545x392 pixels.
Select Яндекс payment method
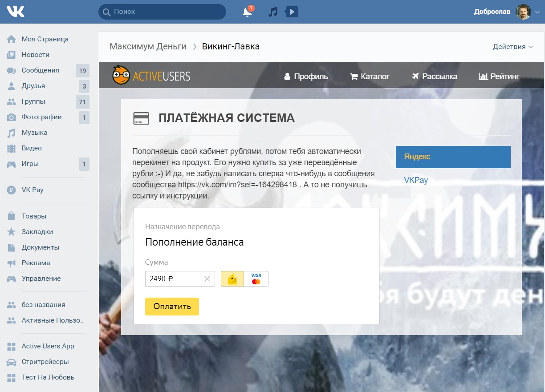coord(453,157)
